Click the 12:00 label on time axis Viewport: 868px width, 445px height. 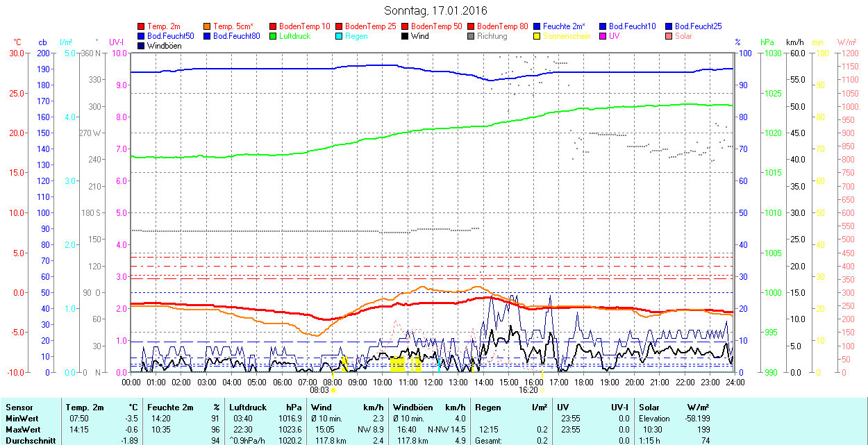pyautogui.click(x=433, y=382)
